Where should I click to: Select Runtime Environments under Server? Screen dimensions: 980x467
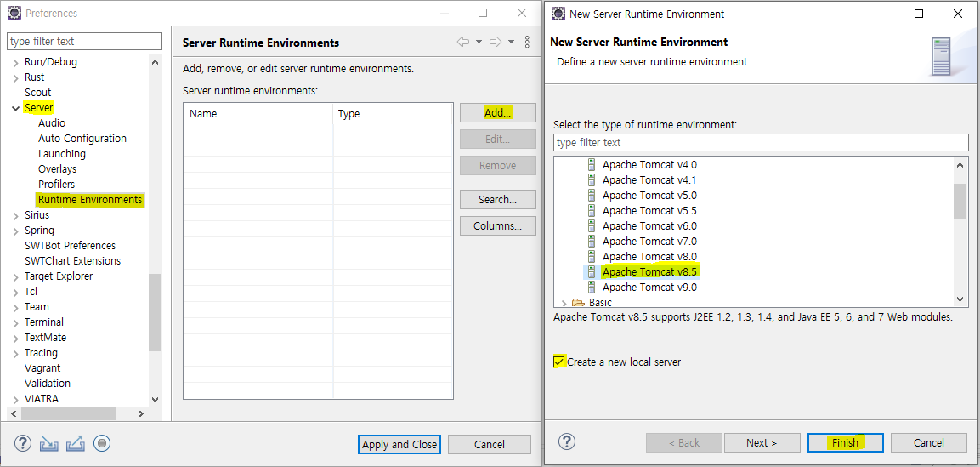point(90,200)
